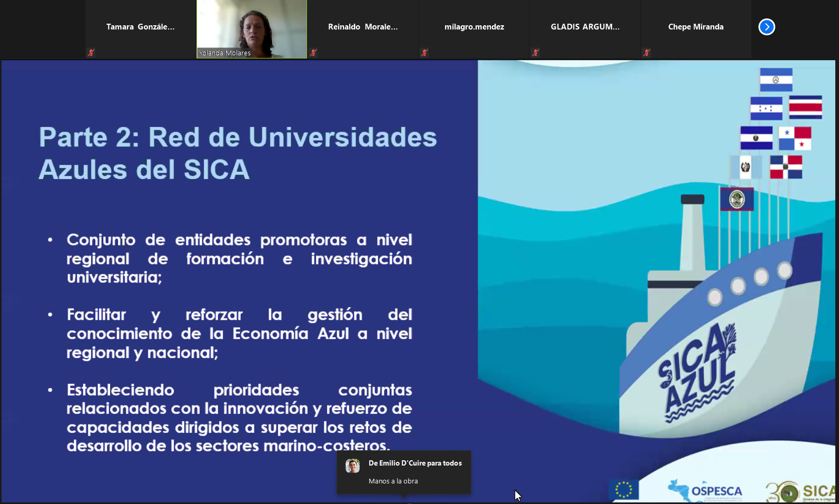
Task: Select Reinaldo Morales participant tile
Action: coord(363,29)
